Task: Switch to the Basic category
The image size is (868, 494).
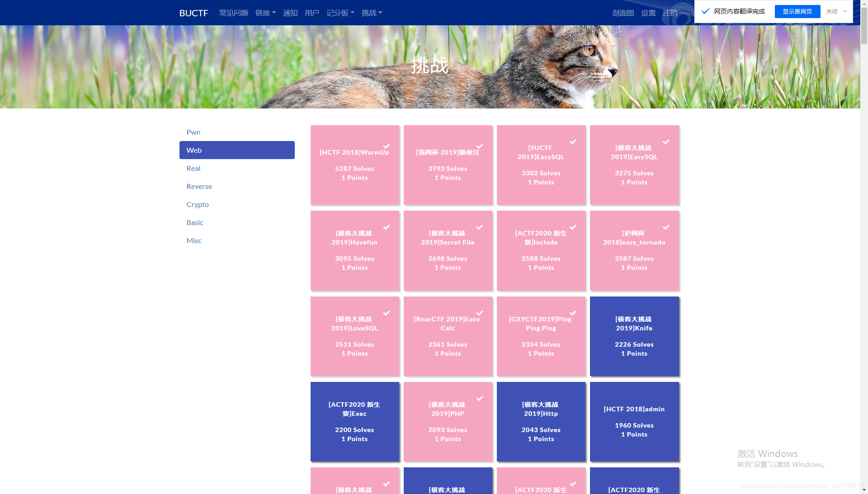Action: (237, 222)
